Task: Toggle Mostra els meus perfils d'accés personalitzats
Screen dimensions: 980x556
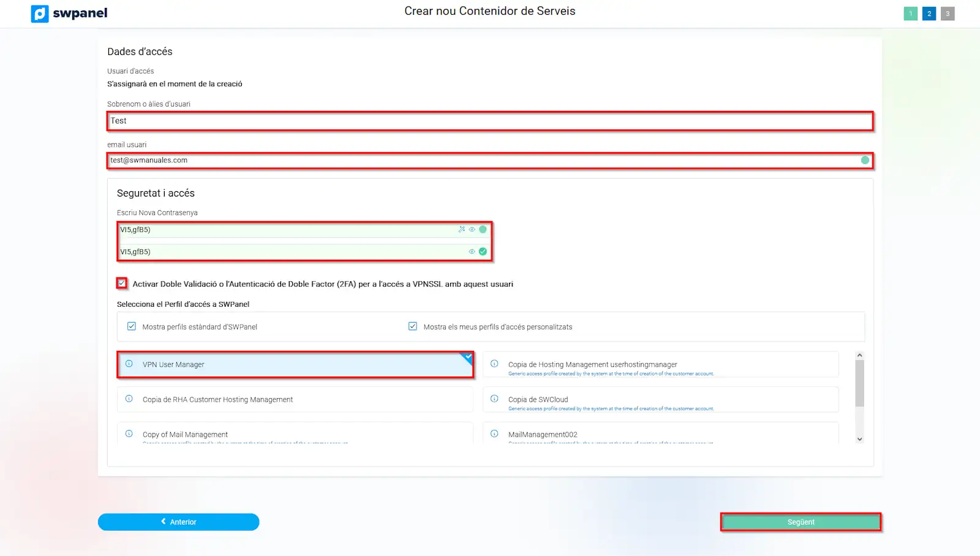Action: (413, 326)
